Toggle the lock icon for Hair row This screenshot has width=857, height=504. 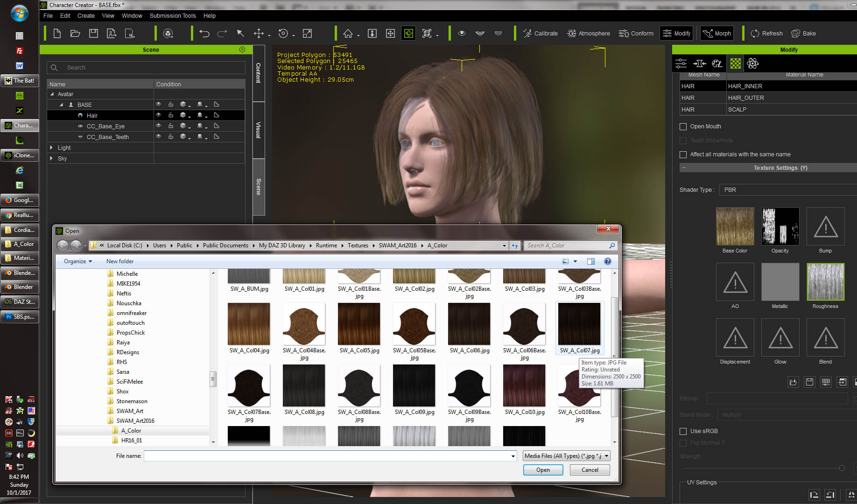coord(171,115)
